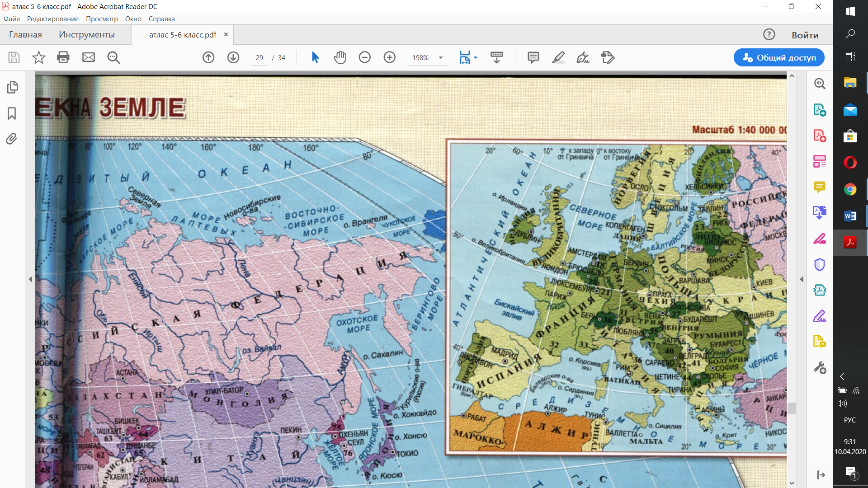Viewport: 868px width, 488px height.
Task: Zoom in with plus button
Action: pyautogui.click(x=390, y=57)
